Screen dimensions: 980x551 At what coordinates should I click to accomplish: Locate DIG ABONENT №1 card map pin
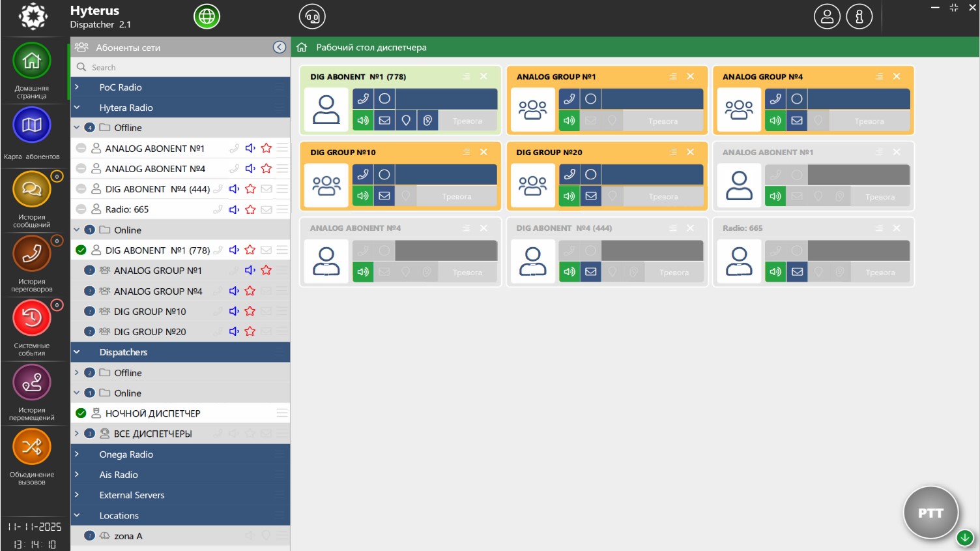click(x=406, y=121)
